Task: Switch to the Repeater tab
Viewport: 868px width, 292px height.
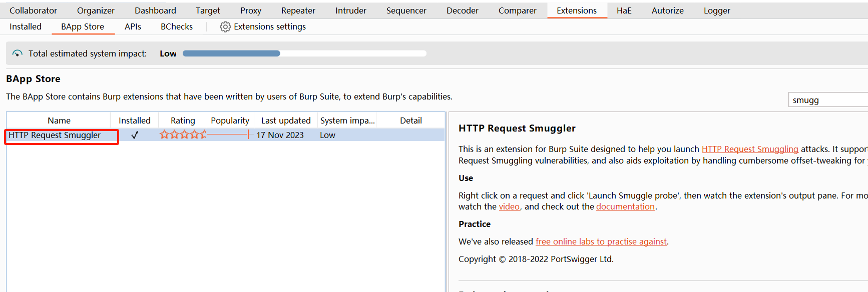Action: point(298,10)
